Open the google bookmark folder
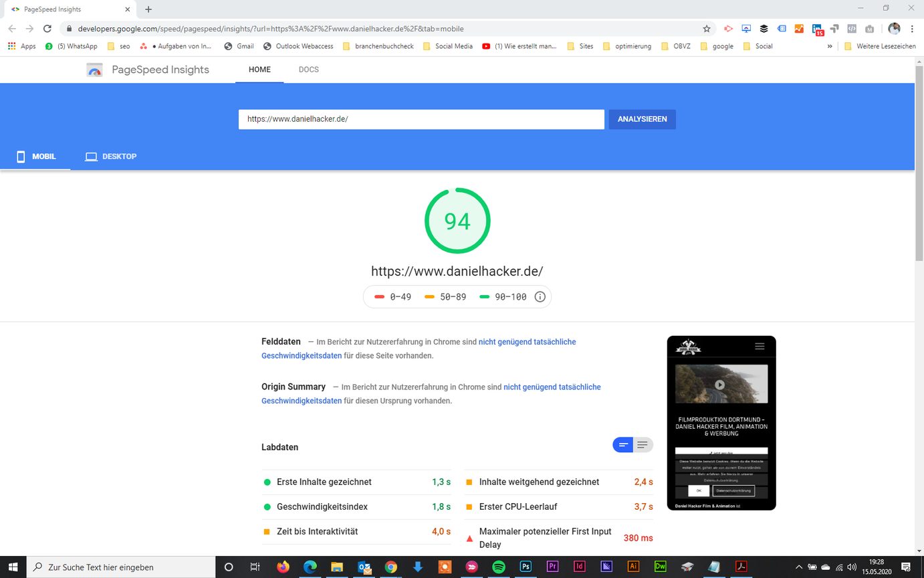 (x=717, y=46)
